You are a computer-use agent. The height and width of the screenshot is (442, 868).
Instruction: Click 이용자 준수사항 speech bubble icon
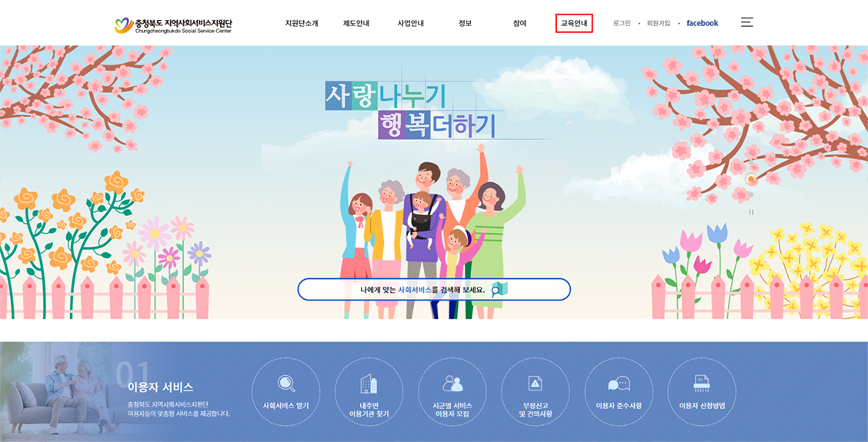tap(619, 384)
